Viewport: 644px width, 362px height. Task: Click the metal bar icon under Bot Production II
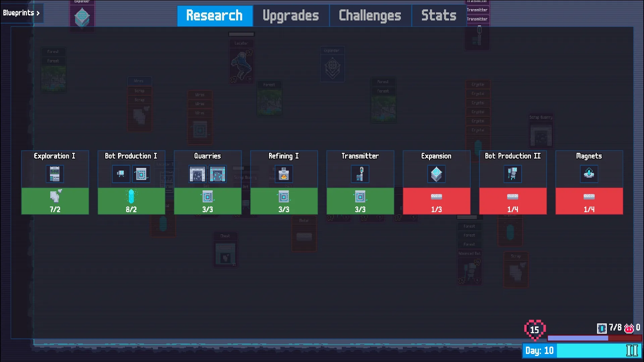513,196
